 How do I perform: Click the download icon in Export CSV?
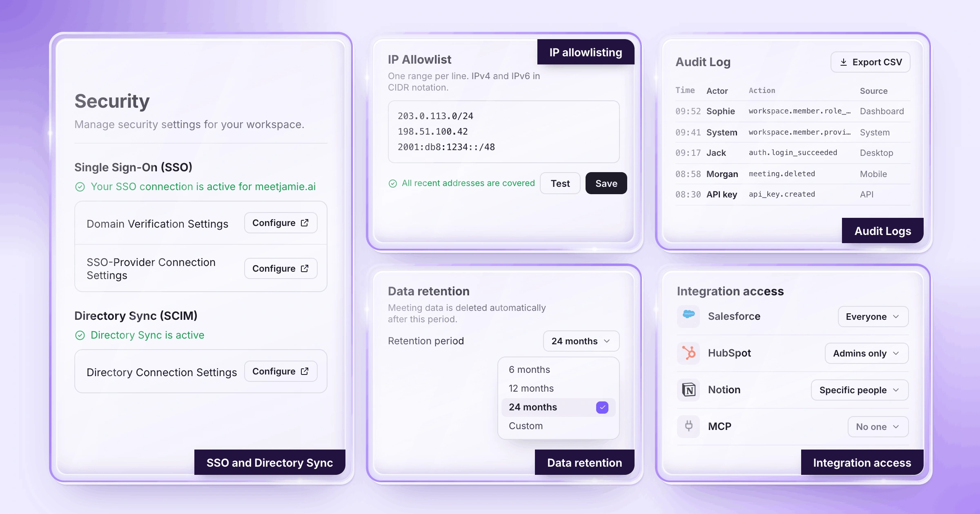[x=844, y=62]
